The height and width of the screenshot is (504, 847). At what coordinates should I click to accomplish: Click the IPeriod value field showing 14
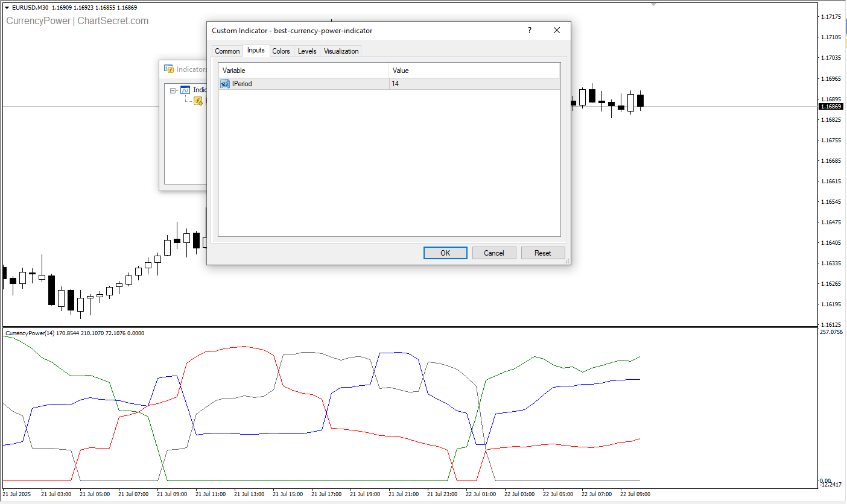[x=474, y=84]
